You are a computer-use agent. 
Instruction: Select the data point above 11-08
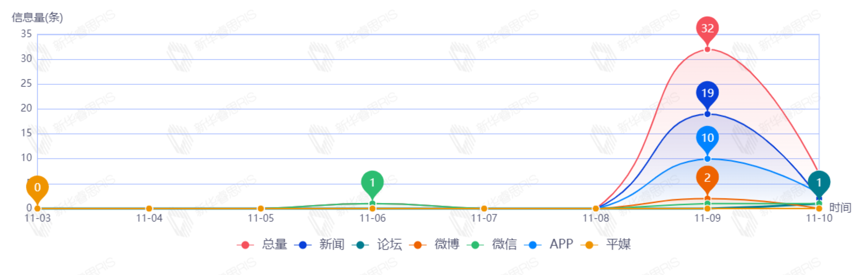[x=595, y=208]
